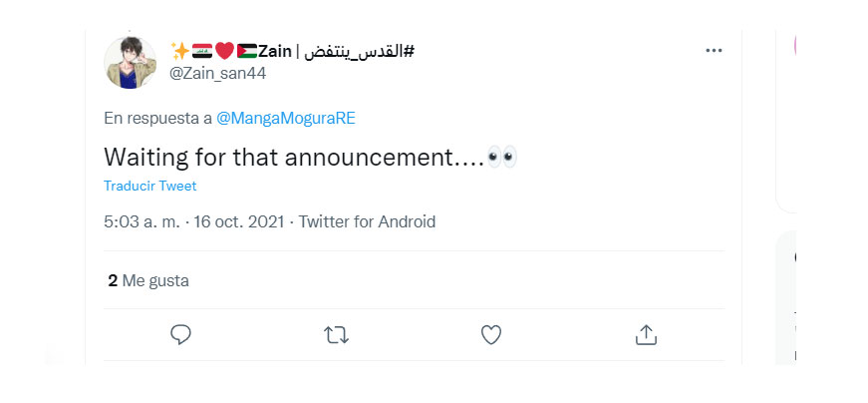This screenshot has width=868, height=403.
Task: Click the eyes emoji in the tweet
Action: [x=501, y=158]
